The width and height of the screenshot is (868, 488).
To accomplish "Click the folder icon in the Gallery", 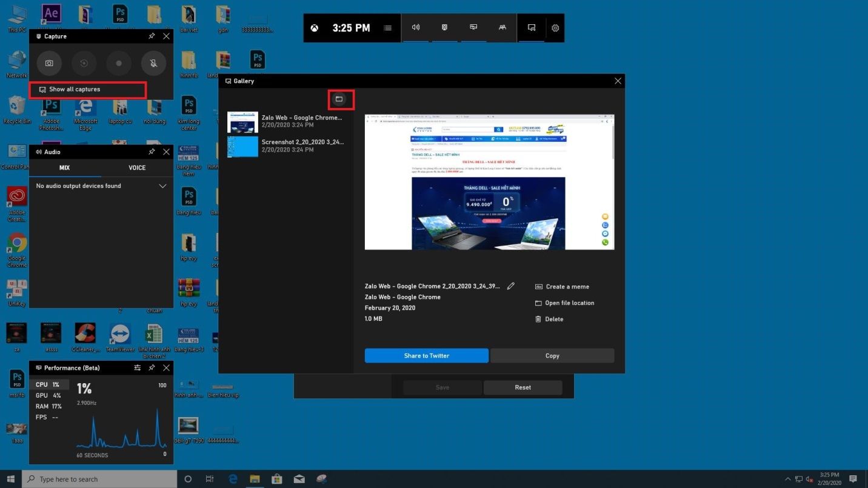I will tap(339, 99).
